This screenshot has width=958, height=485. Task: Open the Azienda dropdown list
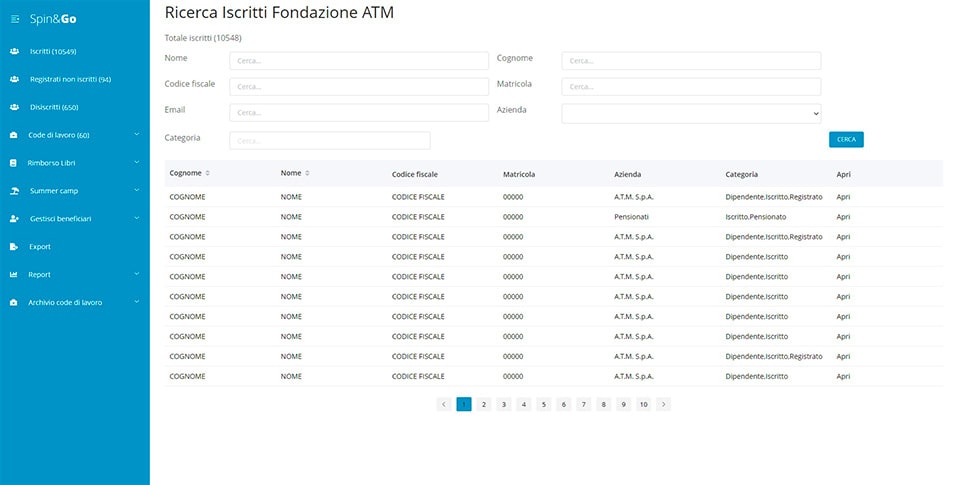coord(691,114)
